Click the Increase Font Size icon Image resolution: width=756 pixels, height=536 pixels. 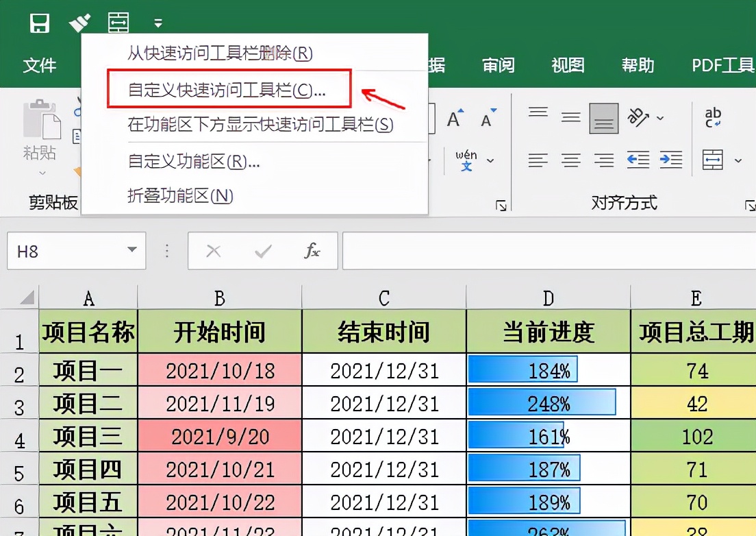pyautogui.click(x=455, y=118)
